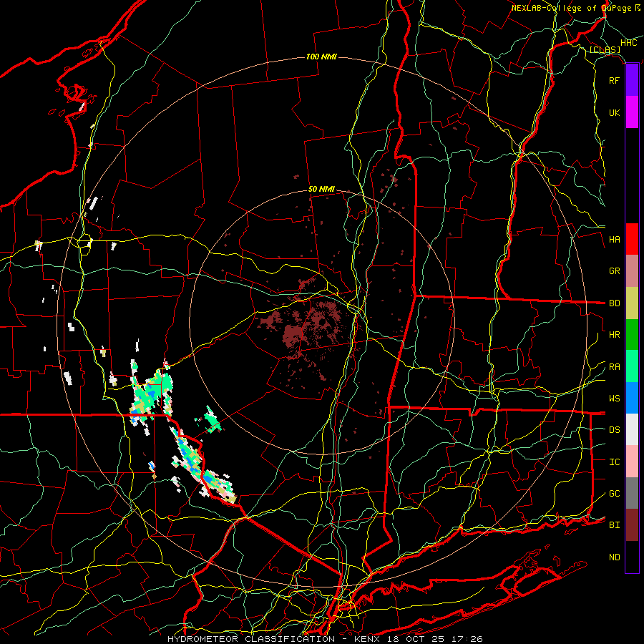Click the RF legend label
The height and width of the screenshot is (644, 644).
(x=614, y=80)
